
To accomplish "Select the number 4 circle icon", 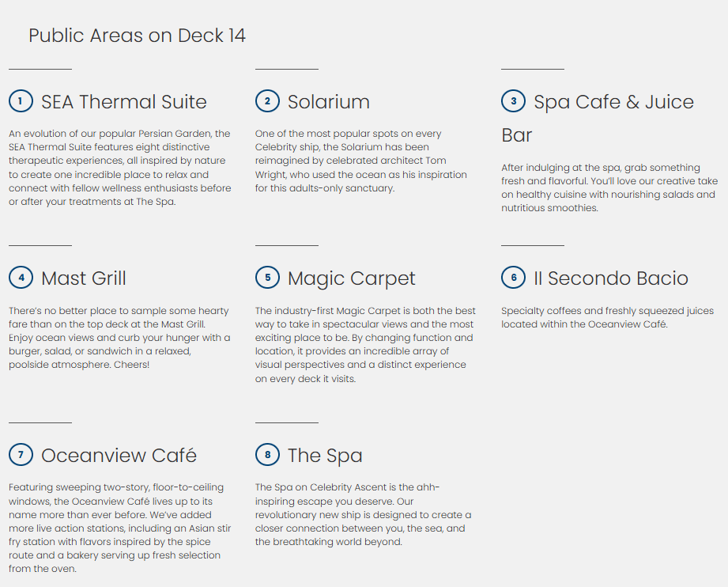I will click(x=21, y=278).
